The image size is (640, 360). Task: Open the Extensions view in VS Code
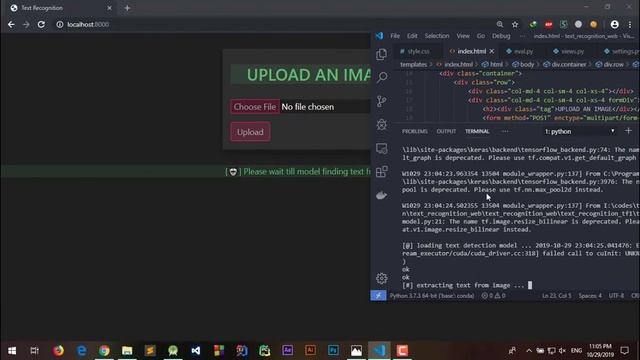pos(382,172)
